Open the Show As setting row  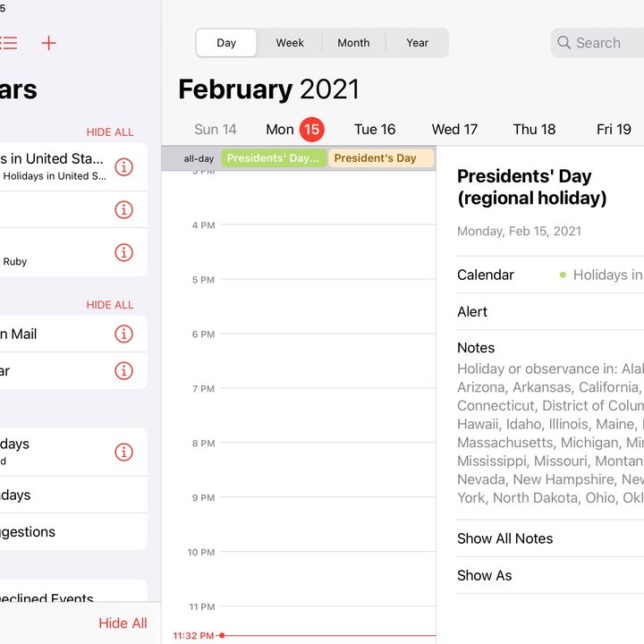(x=550, y=575)
